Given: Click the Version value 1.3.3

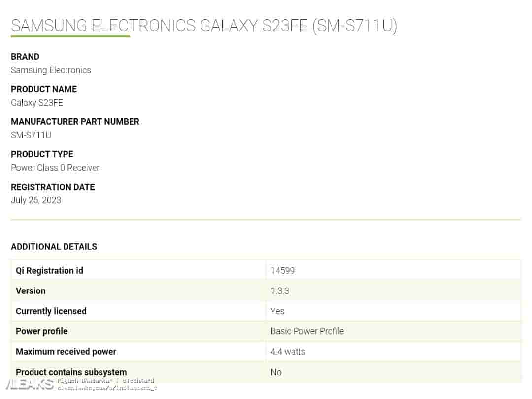Looking at the screenshot, I should 280,291.
